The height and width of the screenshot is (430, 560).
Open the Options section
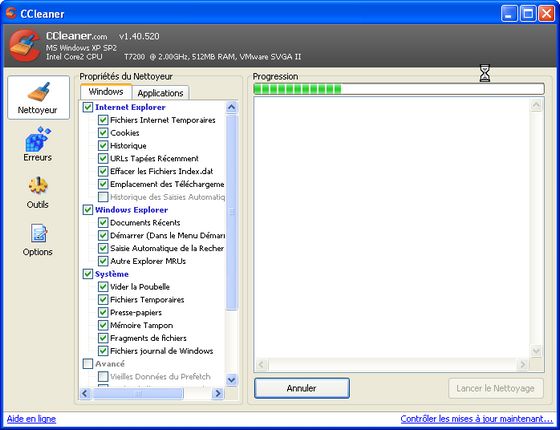click(x=38, y=240)
